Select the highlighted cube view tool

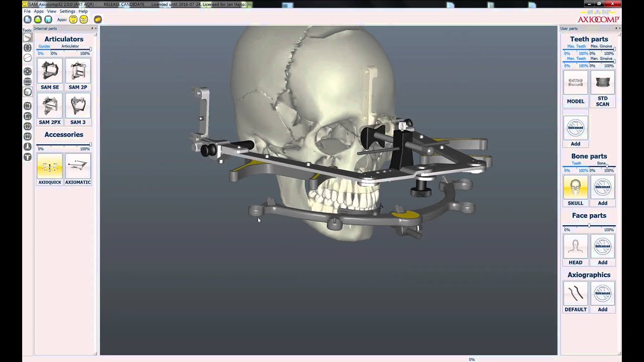[28, 92]
